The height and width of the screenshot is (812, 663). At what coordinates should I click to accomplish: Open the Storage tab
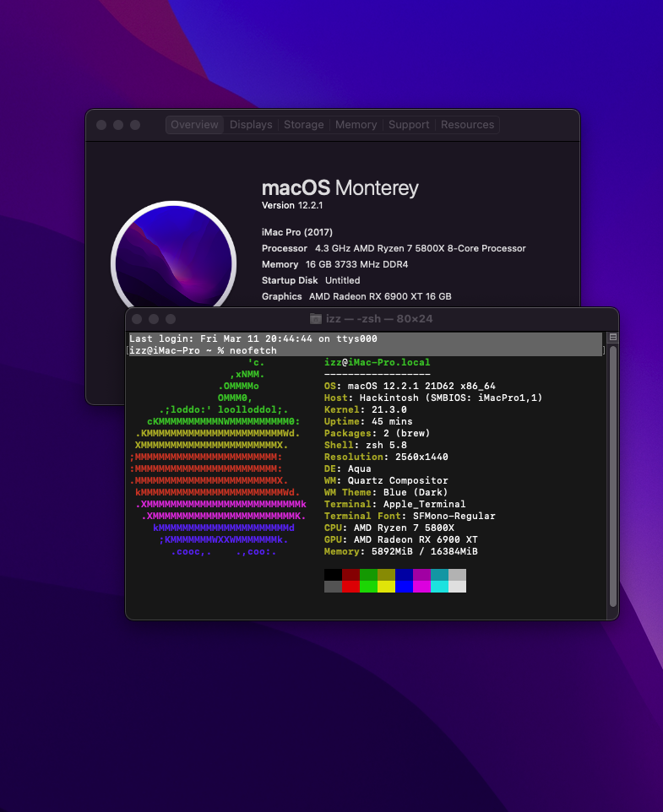303,125
